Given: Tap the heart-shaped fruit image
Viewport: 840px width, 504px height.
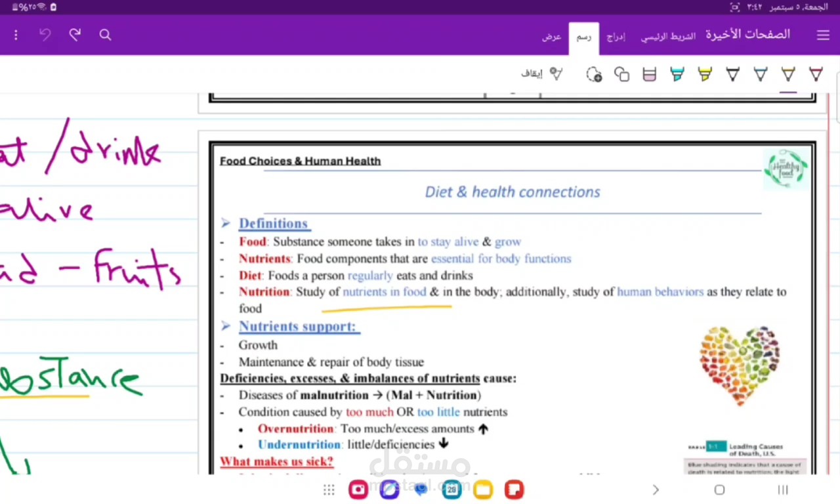Looking at the screenshot, I should click(x=740, y=366).
